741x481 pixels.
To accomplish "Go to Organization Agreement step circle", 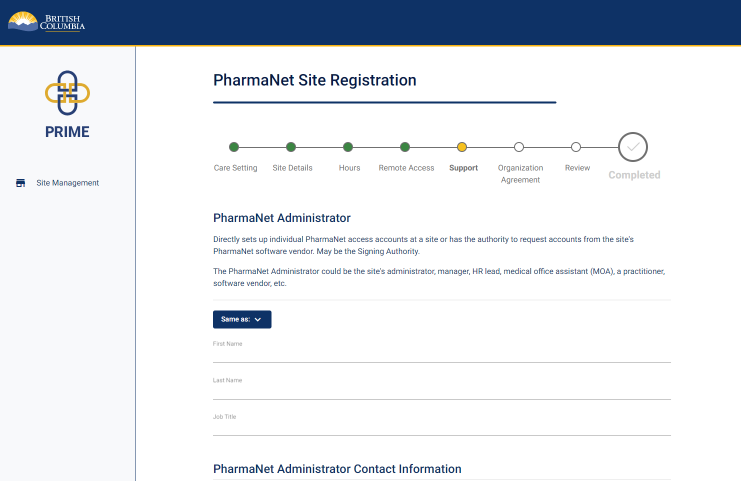I will point(519,147).
